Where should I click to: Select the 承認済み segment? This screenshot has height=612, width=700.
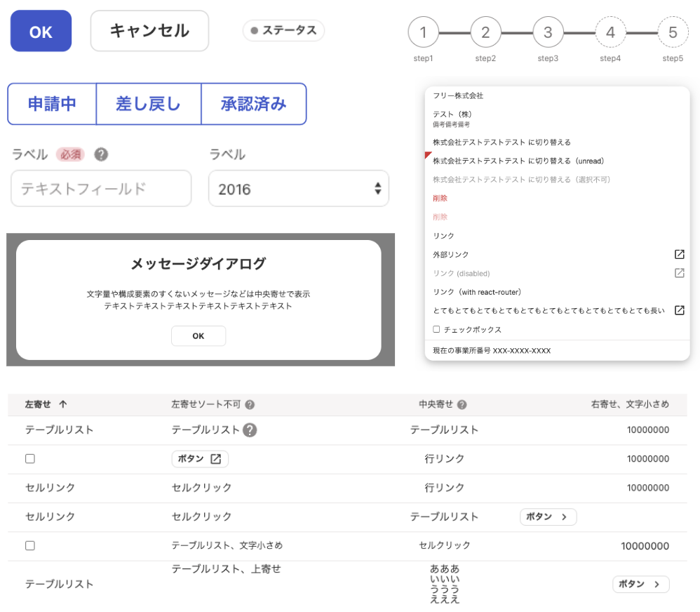(254, 104)
